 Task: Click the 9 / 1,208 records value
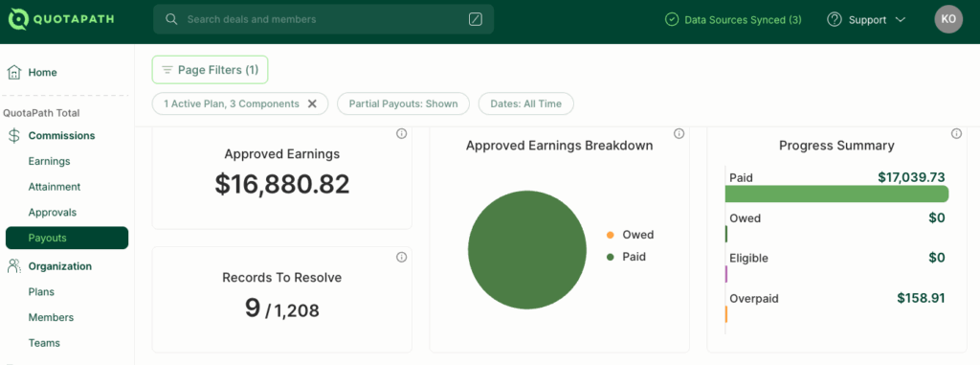tap(282, 308)
